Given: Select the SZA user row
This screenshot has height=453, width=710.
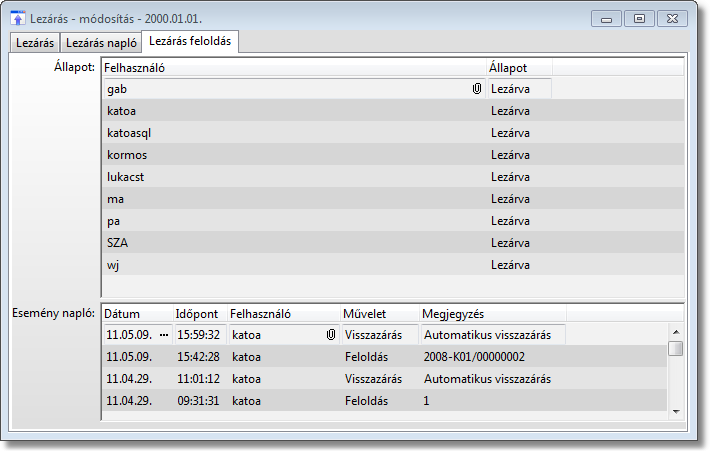Looking at the screenshot, I should (393, 243).
